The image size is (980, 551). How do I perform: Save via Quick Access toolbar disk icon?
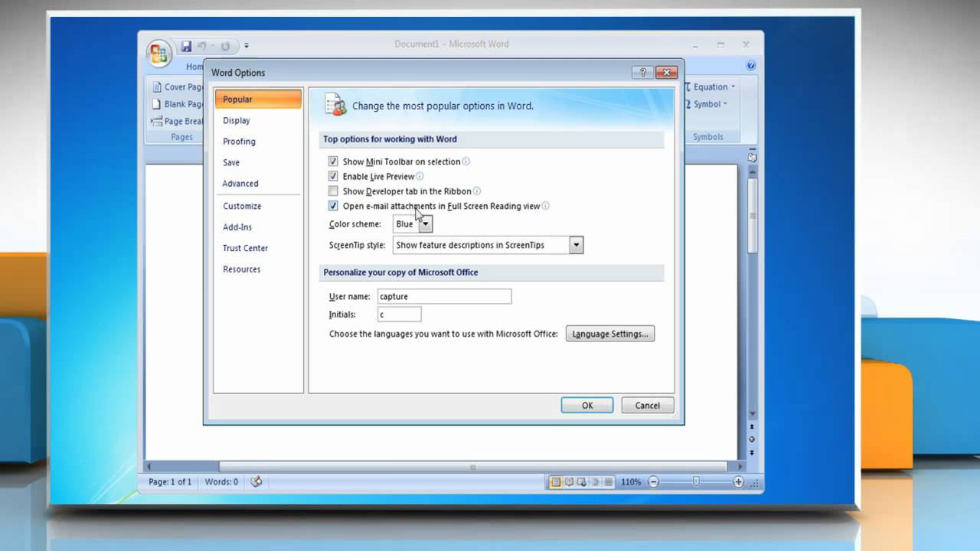click(x=186, y=46)
